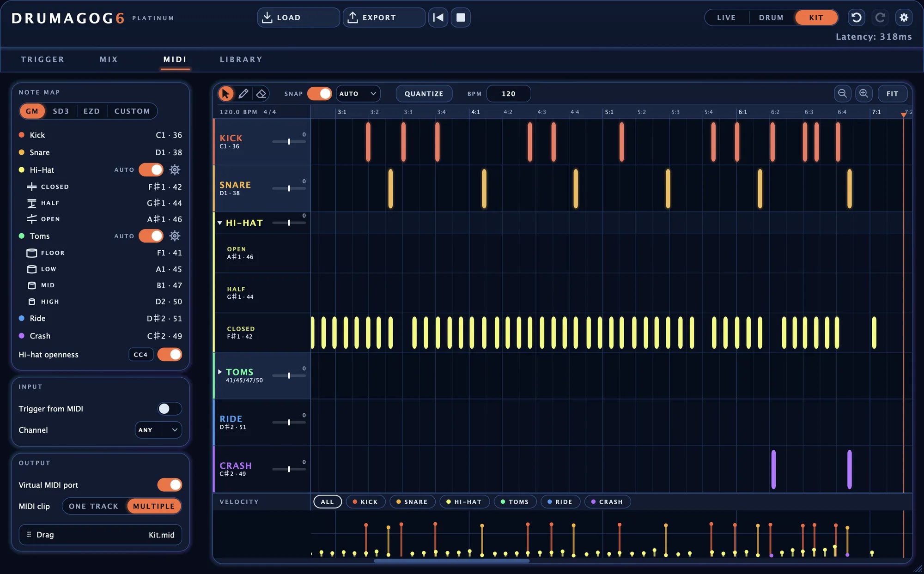The height and width of the screenshot is (574, 924).
Task: Click the half hi-hat icon
Action: 31,203
